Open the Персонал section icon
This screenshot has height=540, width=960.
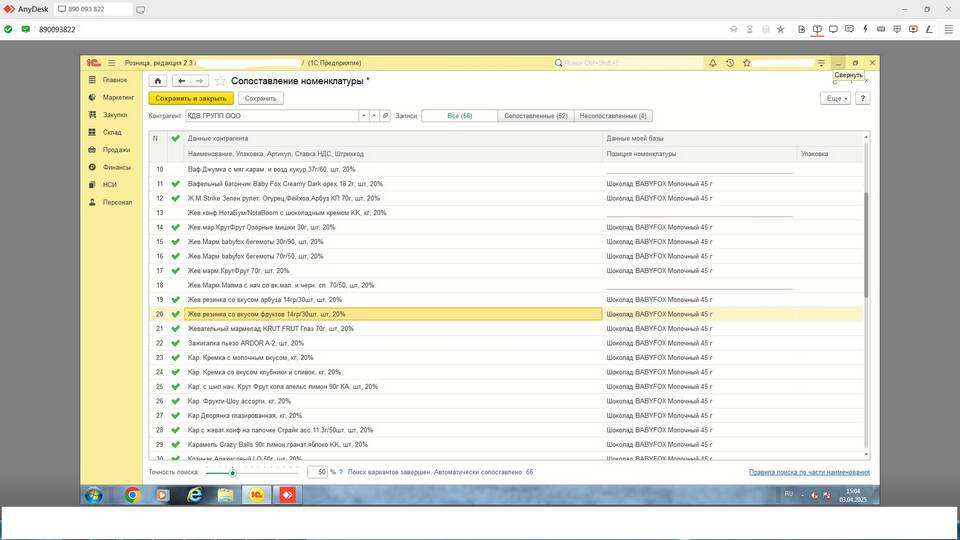[x=92, y=202]
